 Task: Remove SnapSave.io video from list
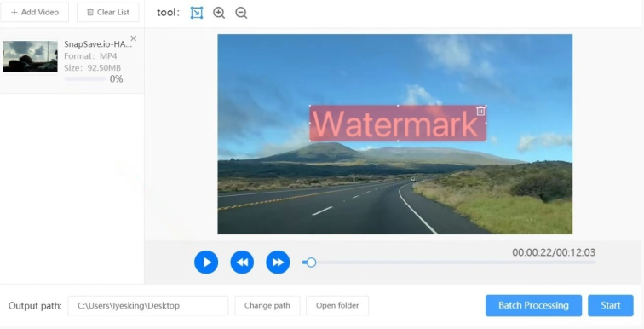134,38
